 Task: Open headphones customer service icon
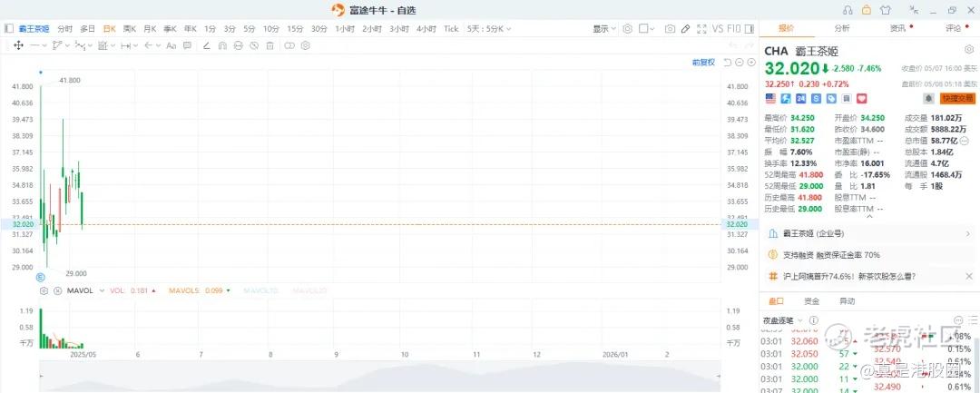tap(848, 10)
